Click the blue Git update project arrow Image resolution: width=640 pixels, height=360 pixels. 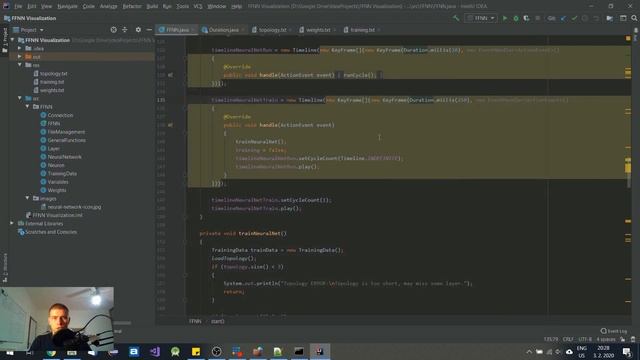563,18
